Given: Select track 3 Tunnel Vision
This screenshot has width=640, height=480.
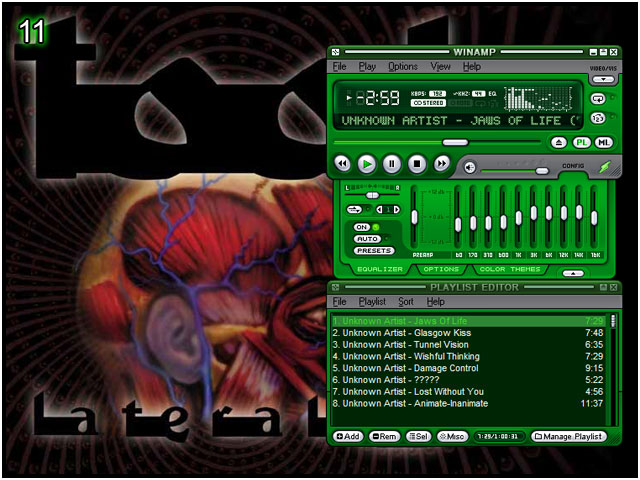Looking at the screenshot, I should (x=468, y=345).
